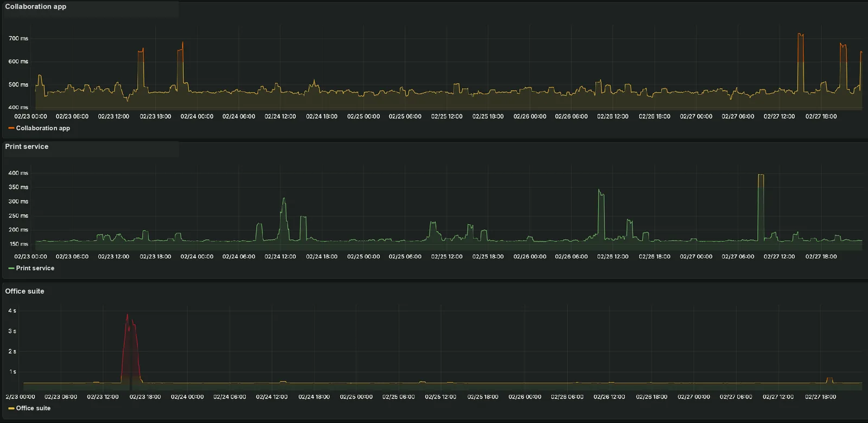Click 02/27 12:00 on the Collaboration app time axis
The width and height of the screenshot is (868, 423).
tap(780, 117)
